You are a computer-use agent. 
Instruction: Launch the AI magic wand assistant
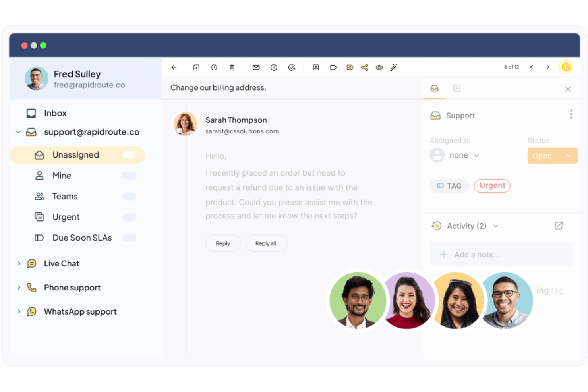394,67
